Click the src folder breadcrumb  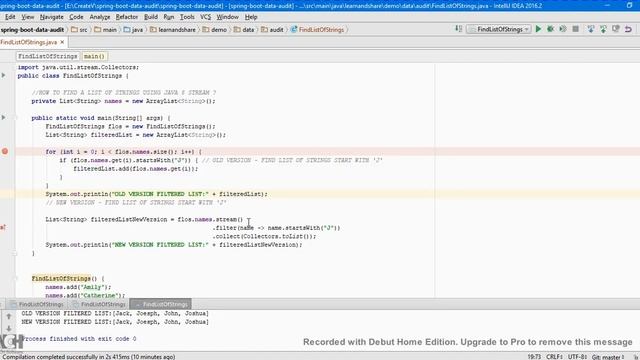click(79, 29)
